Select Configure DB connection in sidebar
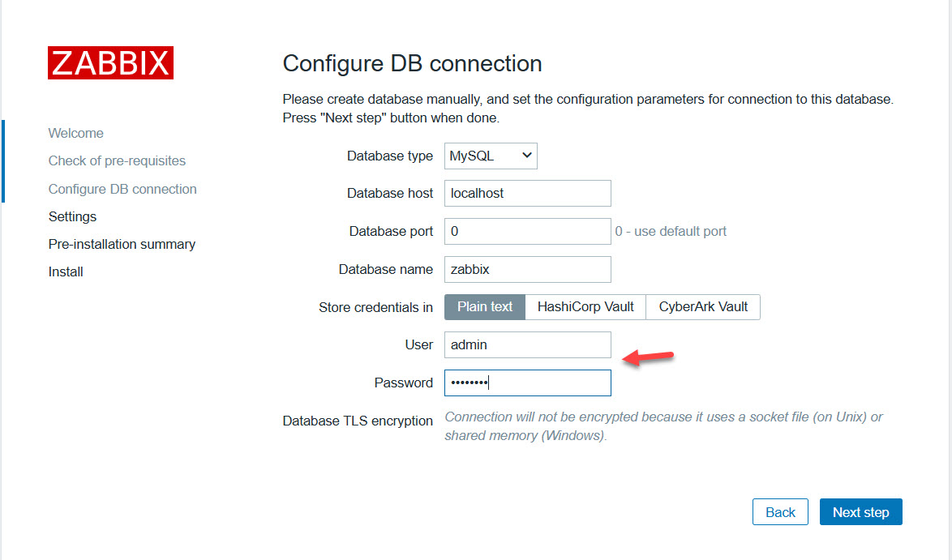This screenshot has width=952, height=560. (122, 189)
